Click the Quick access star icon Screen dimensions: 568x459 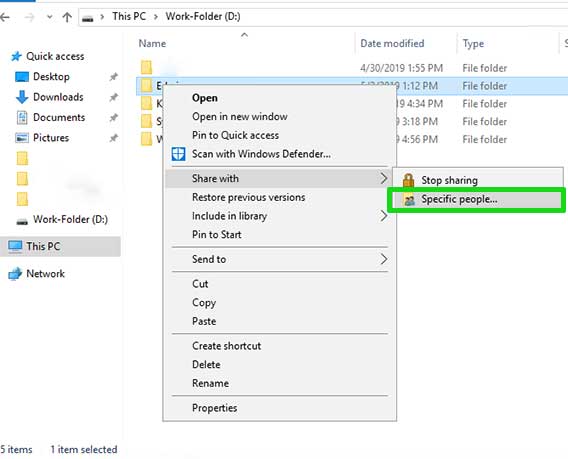pos(16,56)
